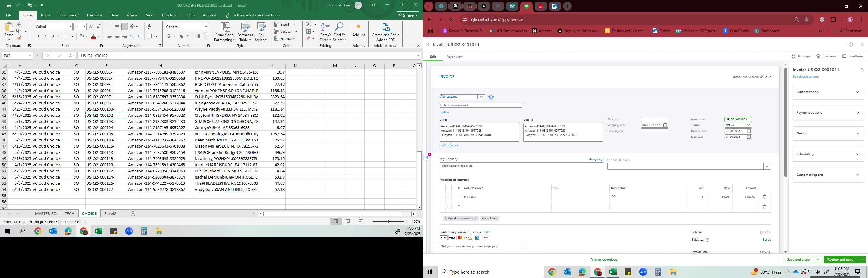Click the Underline button in Excel
The width and height of the screenshot is (868, 278).
(x=53, y=36)
